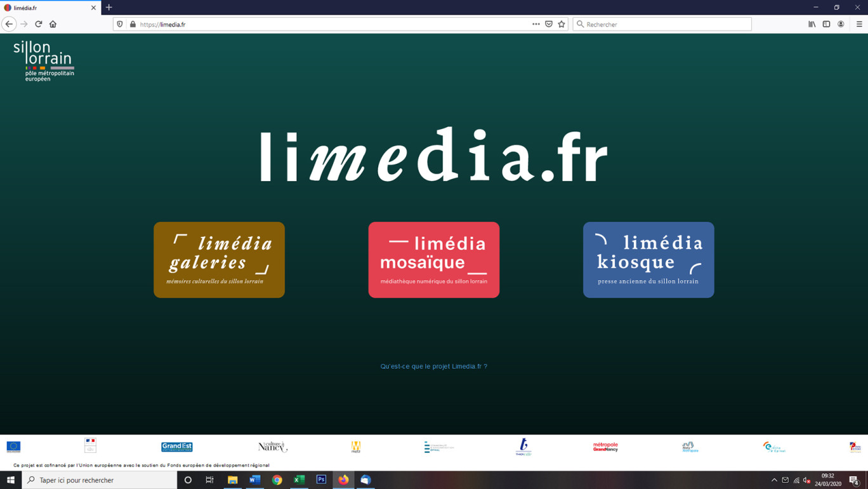This screenshot has width=868, height=489.
Task: Click the Cortana circle icon
Action: (188, 480)
